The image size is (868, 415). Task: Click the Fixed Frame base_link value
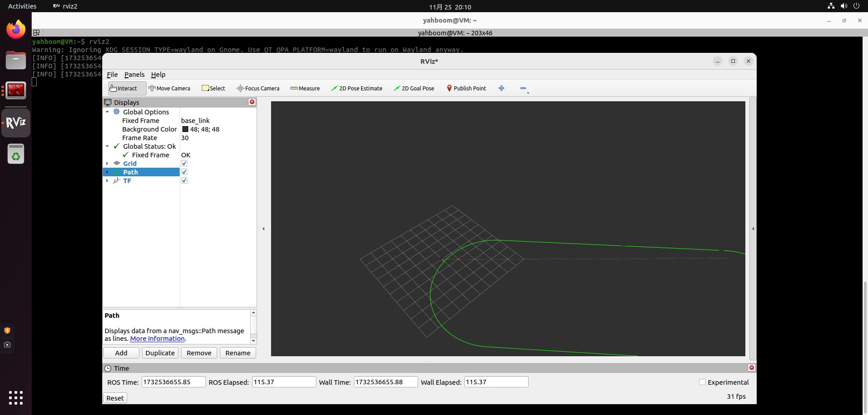[196, 121]
